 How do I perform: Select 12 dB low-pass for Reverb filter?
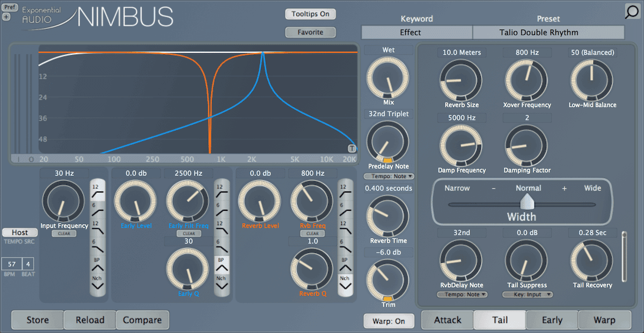point(345,227)
